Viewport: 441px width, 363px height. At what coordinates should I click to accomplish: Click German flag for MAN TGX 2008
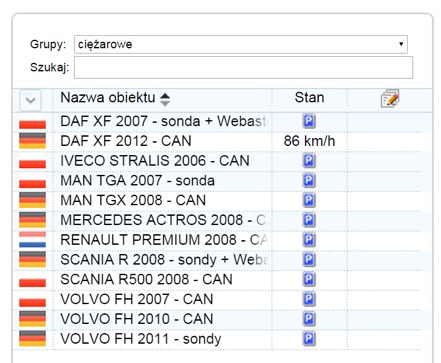click(32, 200)
